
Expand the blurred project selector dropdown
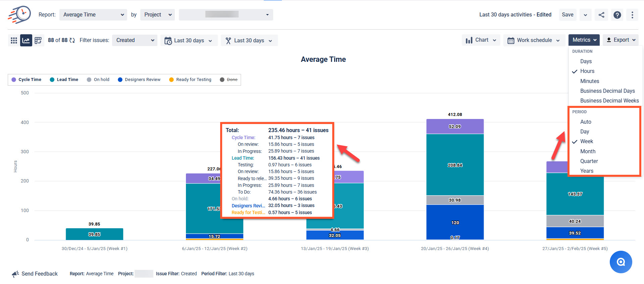point(226,15)
